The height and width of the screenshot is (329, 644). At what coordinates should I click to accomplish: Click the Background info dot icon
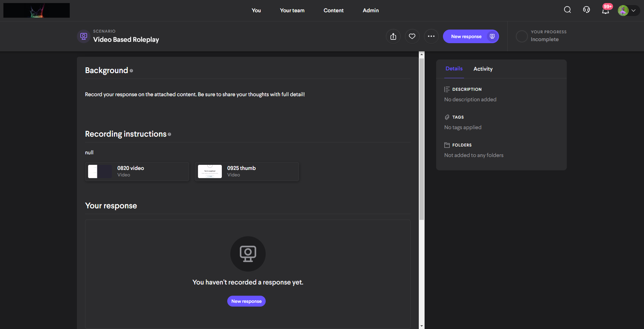[131, 71]
